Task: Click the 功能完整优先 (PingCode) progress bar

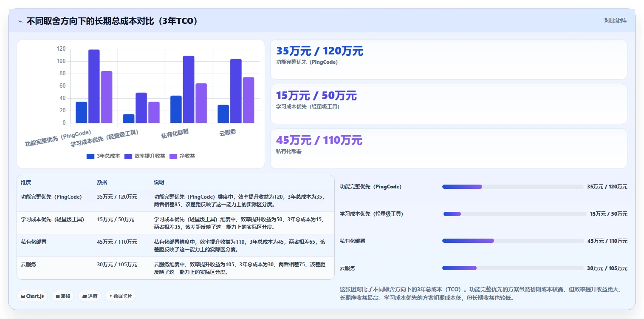Action: pyautogui.click(x=513, y=187)
